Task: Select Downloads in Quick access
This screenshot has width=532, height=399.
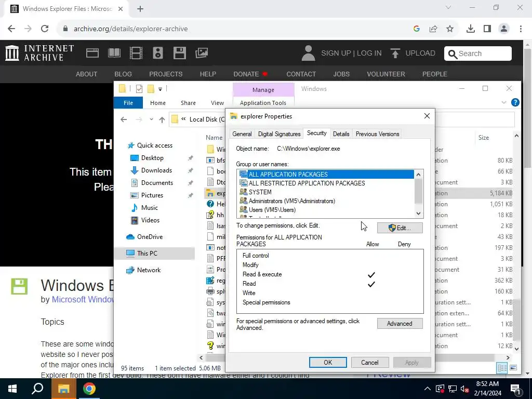Action: (x=156, y=170)
